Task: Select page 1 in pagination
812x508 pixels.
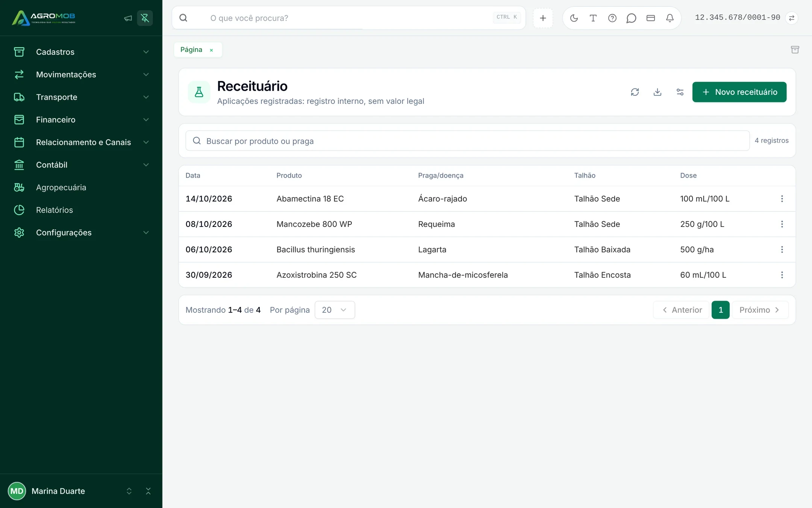Action: [x=721, y=310]
